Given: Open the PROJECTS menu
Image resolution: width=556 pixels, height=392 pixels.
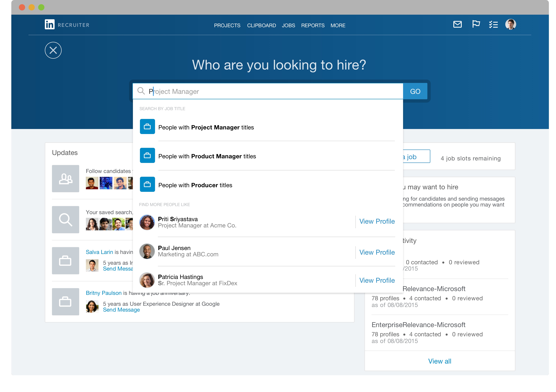Looking at the screenshot, I should (x=227, y=25).
